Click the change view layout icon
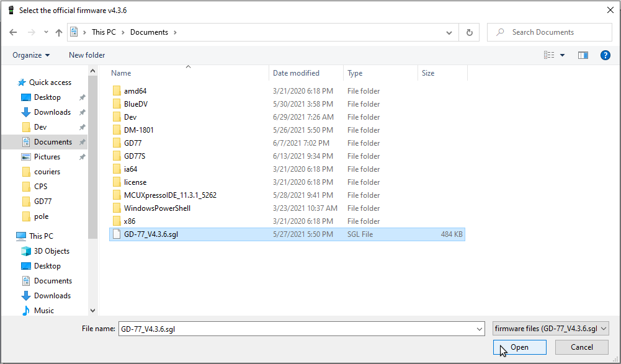Image resolution: width=621 pixels, height=364 pixels. click(x=549, y=55)
